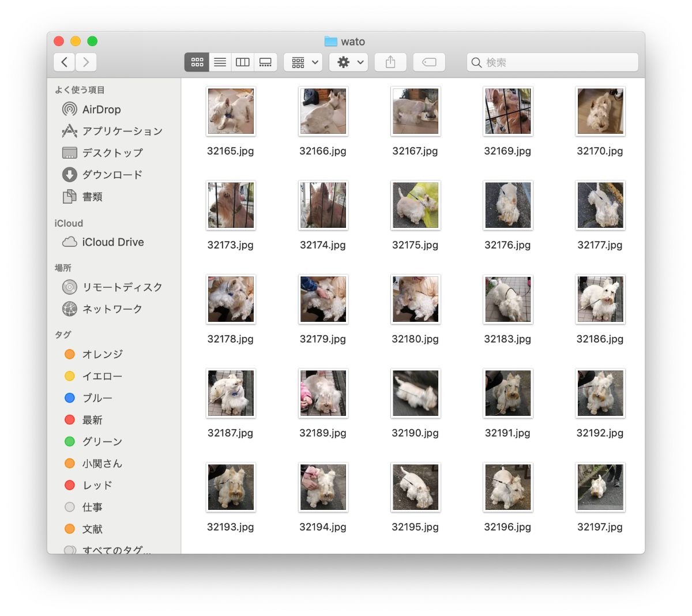Image resolution: width=692 pixels, height=616 pixels.
Task: Click the yellow minimize window button
Action: 76,41
